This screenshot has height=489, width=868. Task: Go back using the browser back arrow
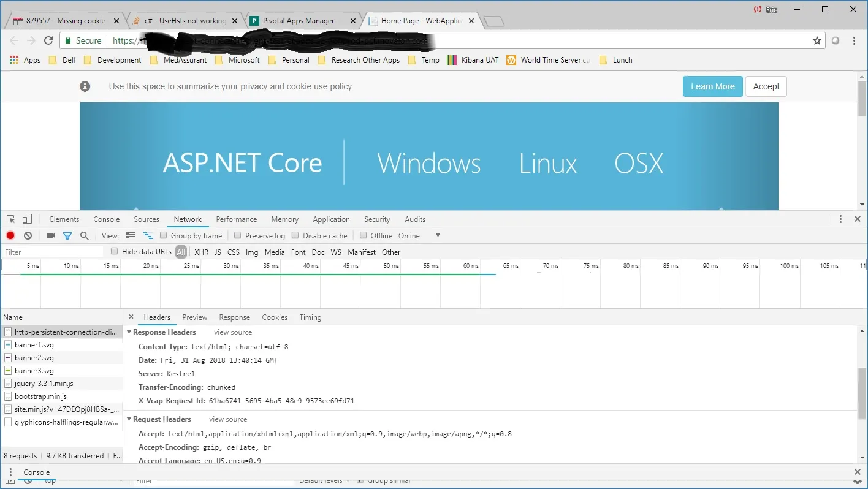point(14,40)
